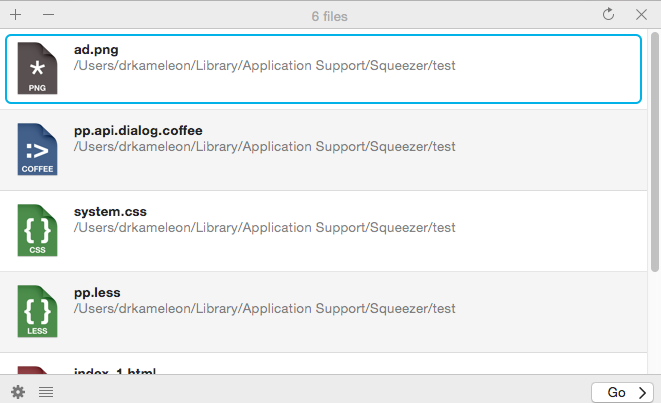Click the refresh icon in the top bar

(608, 15)
